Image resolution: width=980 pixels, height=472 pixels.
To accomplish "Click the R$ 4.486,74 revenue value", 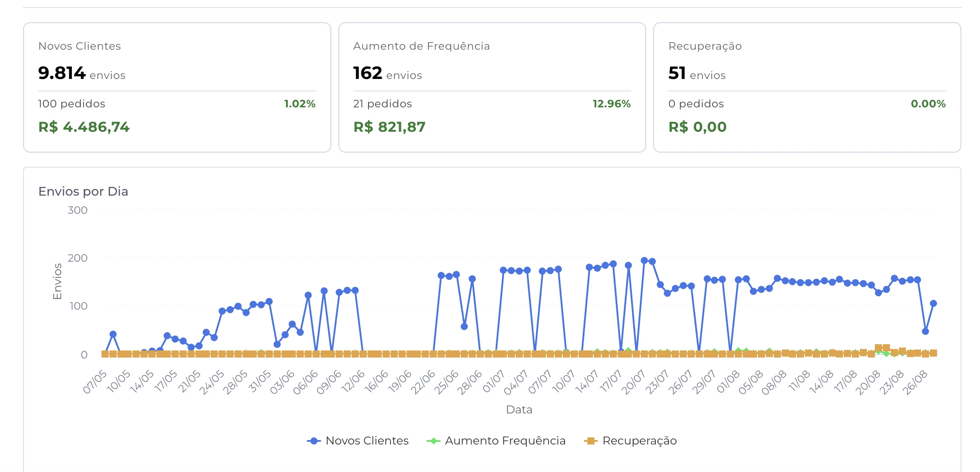I will [x=84, y=127].
